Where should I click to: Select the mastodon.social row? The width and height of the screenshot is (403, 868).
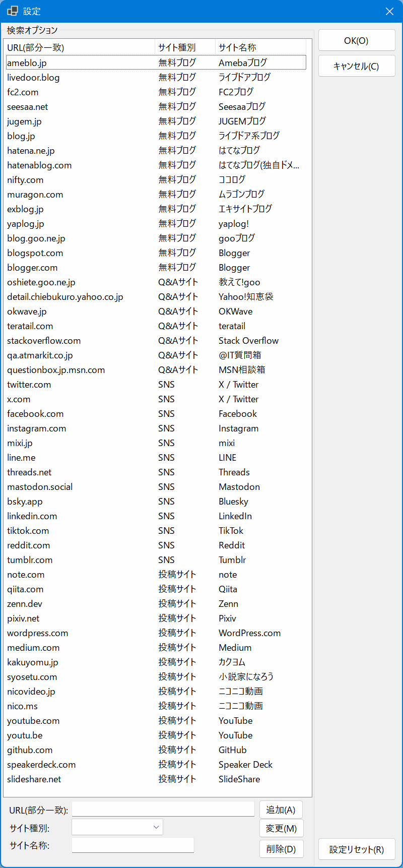pyautogui.click(x=156, y=486)
